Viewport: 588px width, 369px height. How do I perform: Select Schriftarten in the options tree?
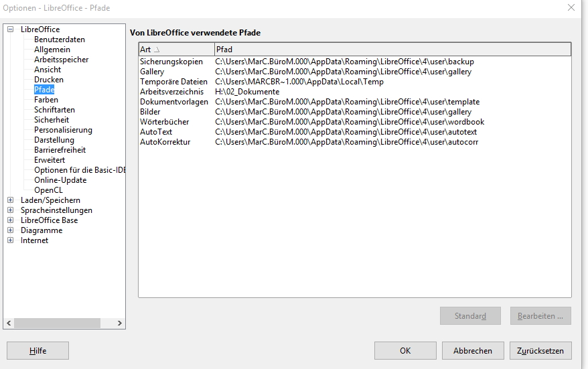point(54,110)
